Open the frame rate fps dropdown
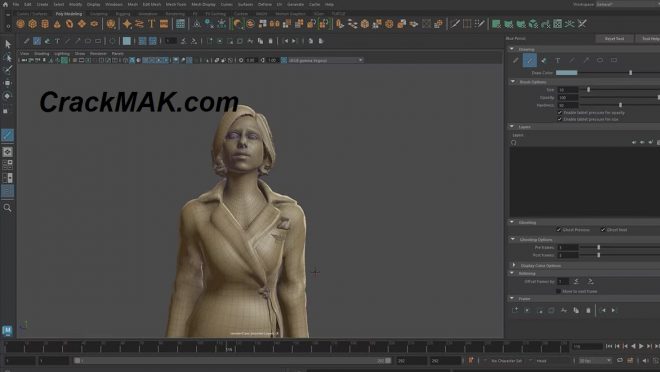This screenshot has height=372, width=660. click(x=595, y=361)
